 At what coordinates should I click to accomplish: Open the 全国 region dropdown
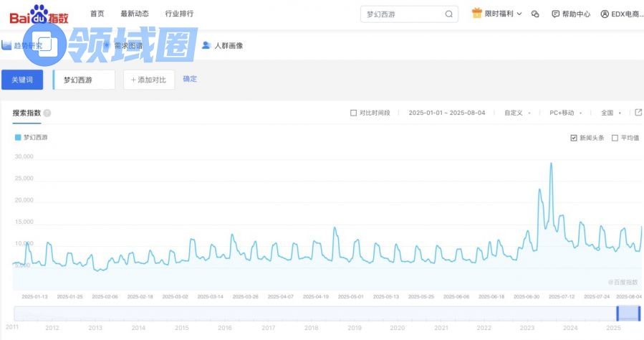point(610,113)
